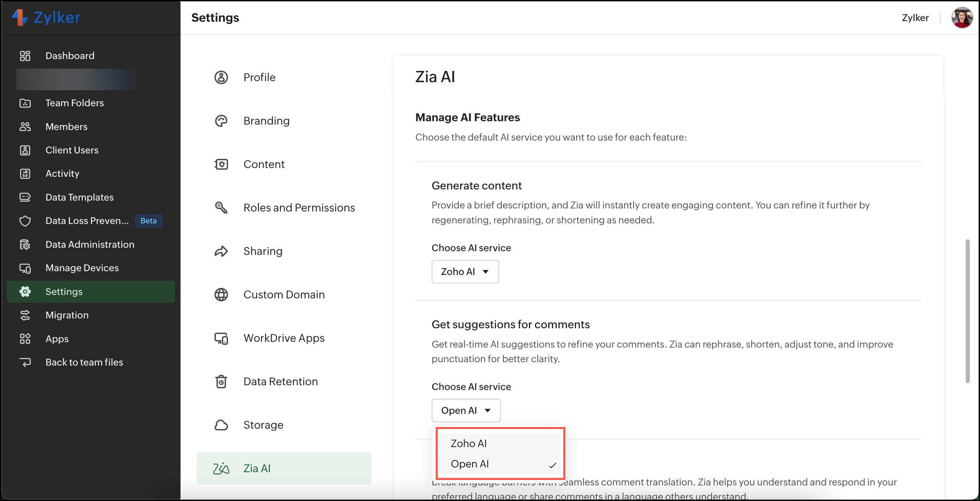
Task: Open the WorkDrive Apps settings section
Action: tap(284, 338)
